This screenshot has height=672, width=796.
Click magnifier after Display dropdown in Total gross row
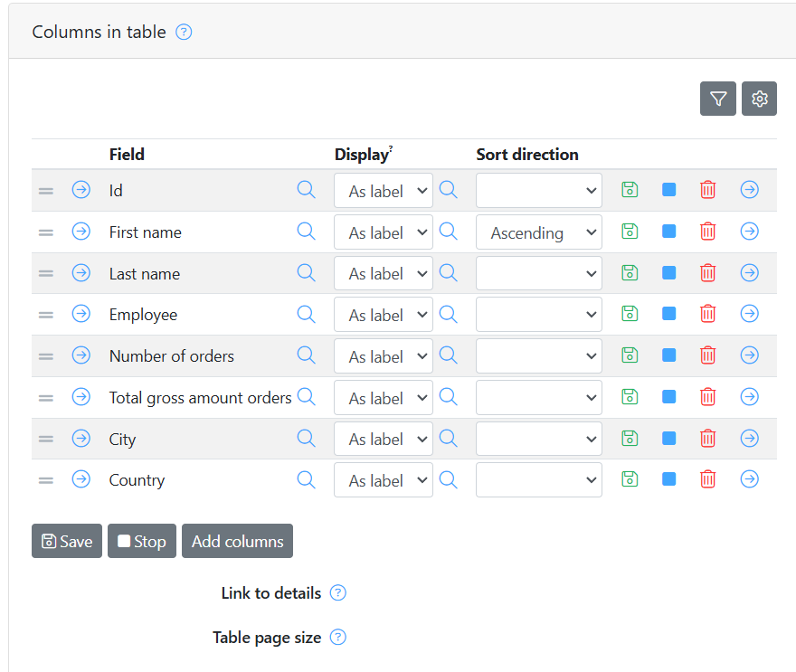pyautogui.click(x=449, y=396)
